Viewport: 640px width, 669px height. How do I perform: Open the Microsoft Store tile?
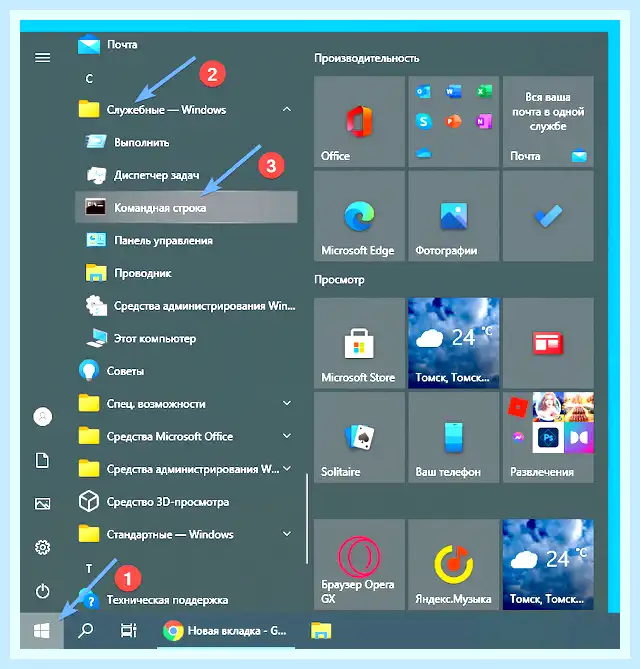point(359,343)
